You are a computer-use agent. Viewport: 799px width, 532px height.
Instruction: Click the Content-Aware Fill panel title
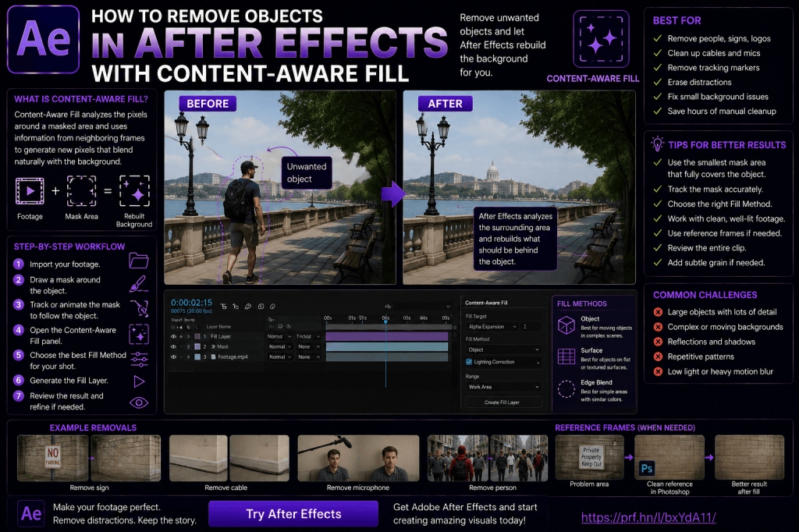click(486, 303)
